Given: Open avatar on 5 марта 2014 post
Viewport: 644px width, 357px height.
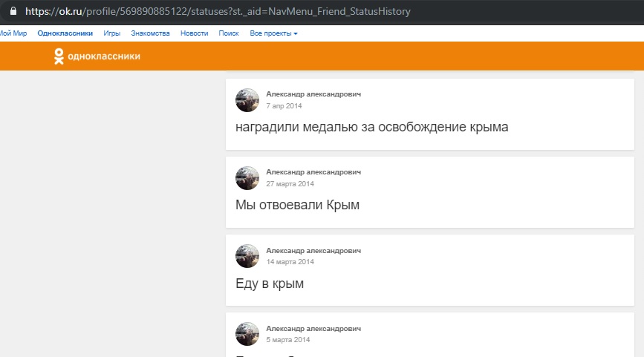Looking at the screenshot, I should (247, 334).
